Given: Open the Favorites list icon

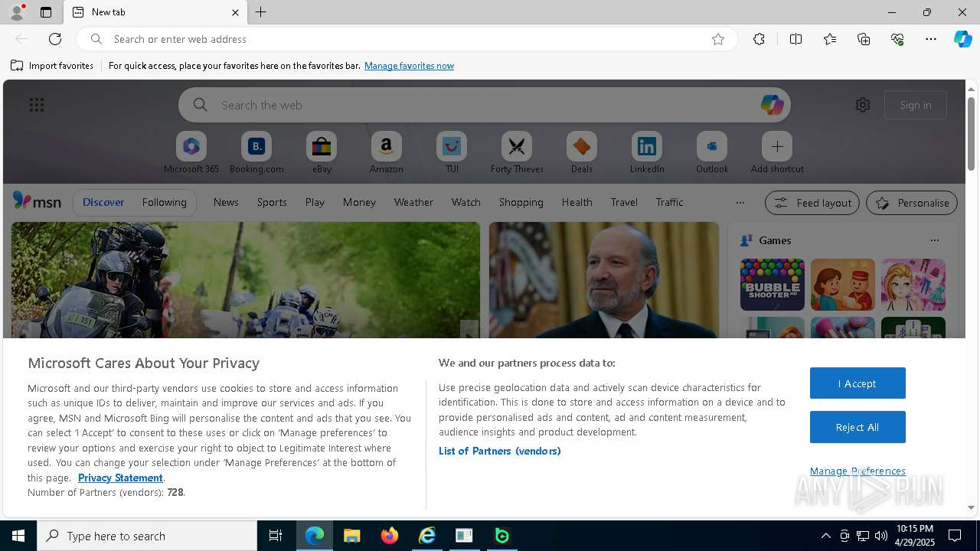Looking at the screenshot, I should (x=830, y=39).
